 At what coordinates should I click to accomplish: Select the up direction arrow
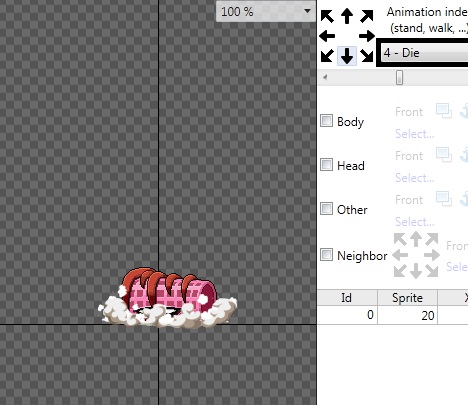347,16
